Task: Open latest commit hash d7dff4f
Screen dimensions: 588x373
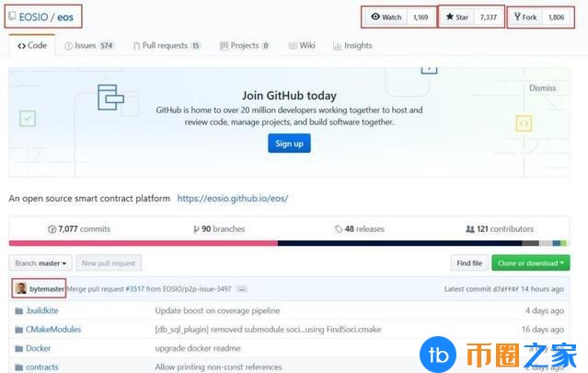Action: coord(505,289)
